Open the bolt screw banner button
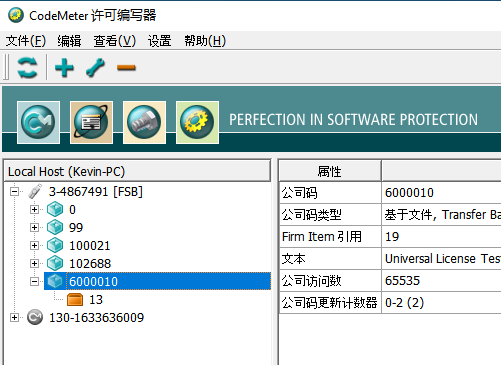This screenshot has width=501, height=365. click(x=144, y=122)
